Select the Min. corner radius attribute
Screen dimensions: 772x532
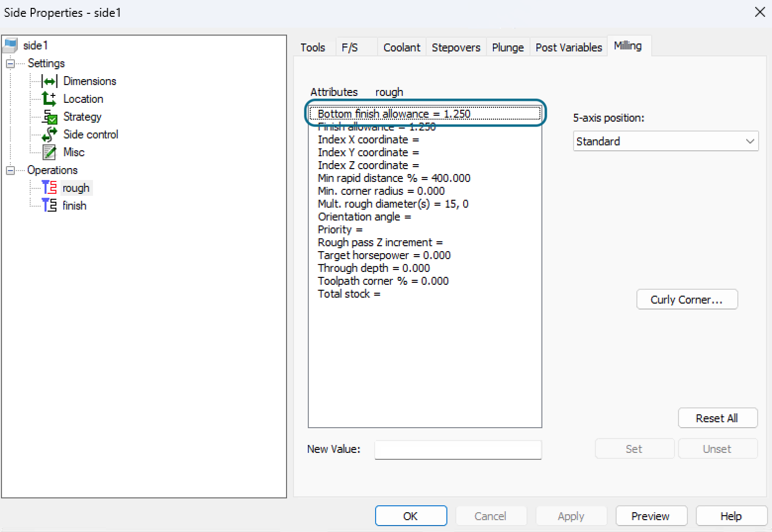[381, 191]
